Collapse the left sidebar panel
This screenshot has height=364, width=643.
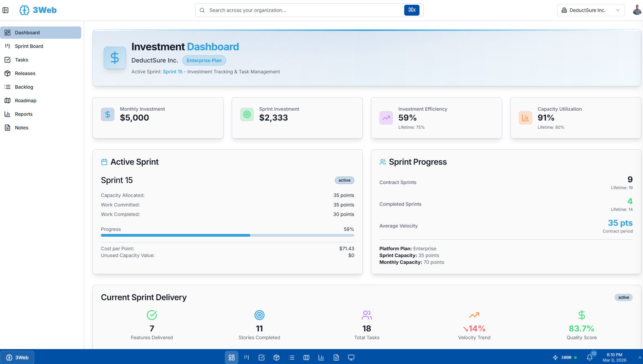[5, 10]
